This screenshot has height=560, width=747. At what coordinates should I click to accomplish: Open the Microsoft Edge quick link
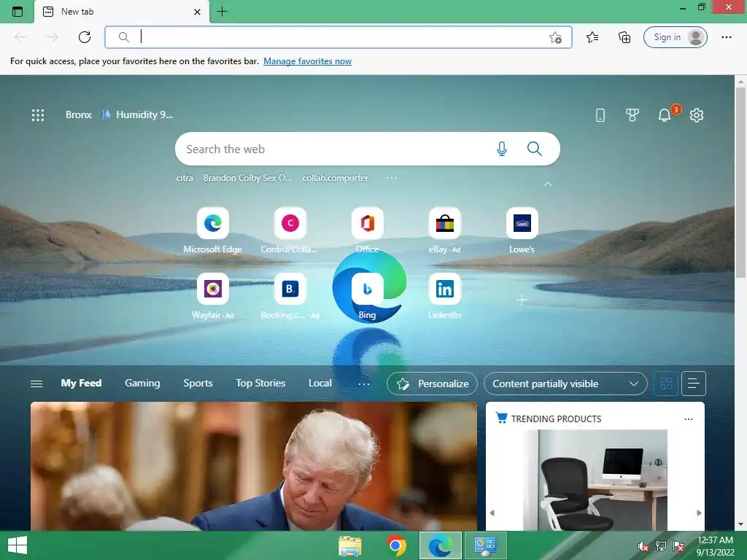point(212,230)
